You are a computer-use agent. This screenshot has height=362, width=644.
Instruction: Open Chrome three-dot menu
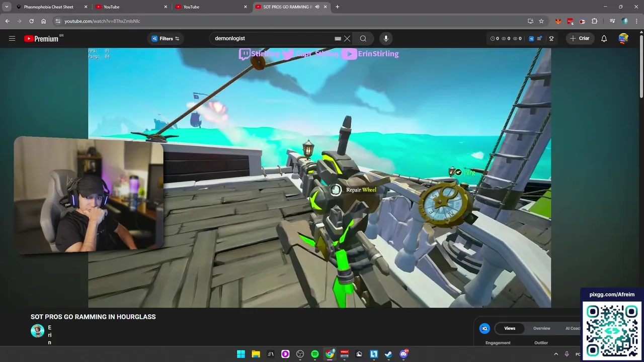[x=637, y=21]
